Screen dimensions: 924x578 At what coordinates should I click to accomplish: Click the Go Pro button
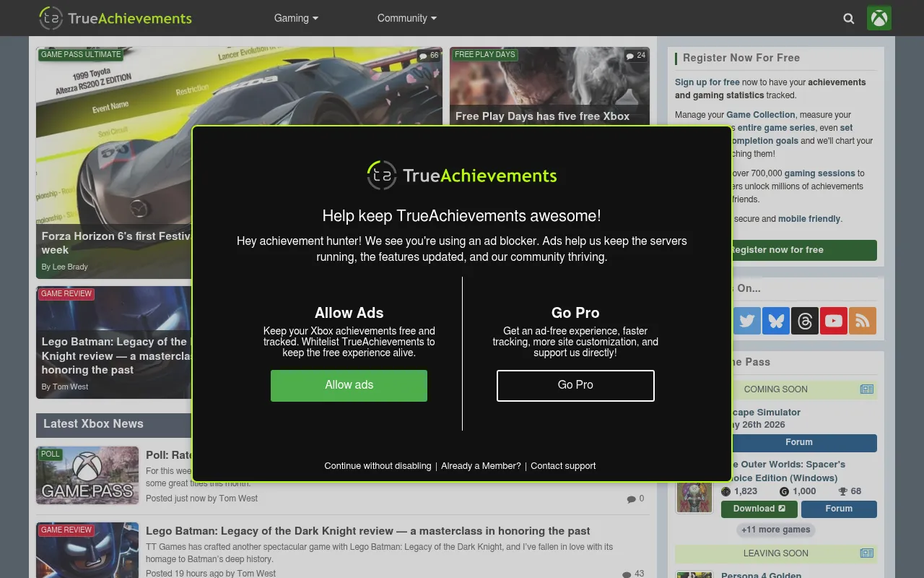point(575,385)
